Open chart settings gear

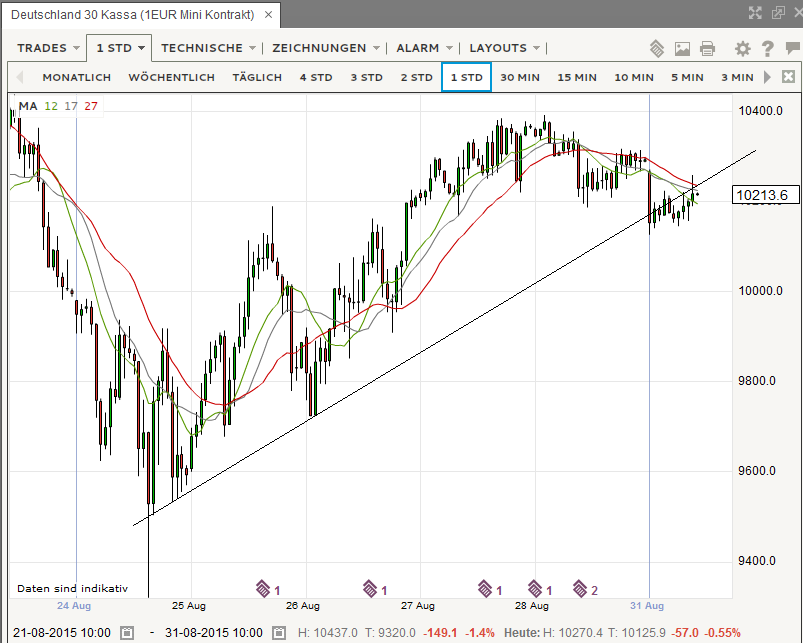pyautogui.click(x=742, y=48)
